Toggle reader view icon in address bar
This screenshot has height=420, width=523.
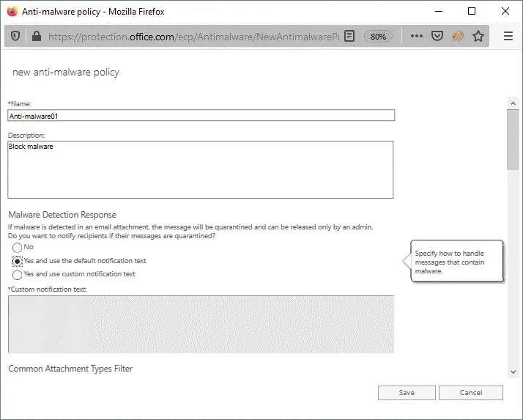350,36
